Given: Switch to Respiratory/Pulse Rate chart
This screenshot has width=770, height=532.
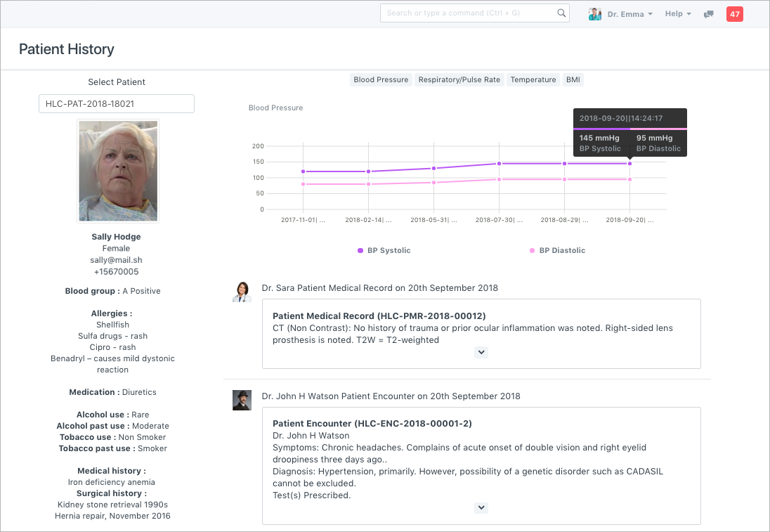Looking at the screenshot, I should 459,80.
